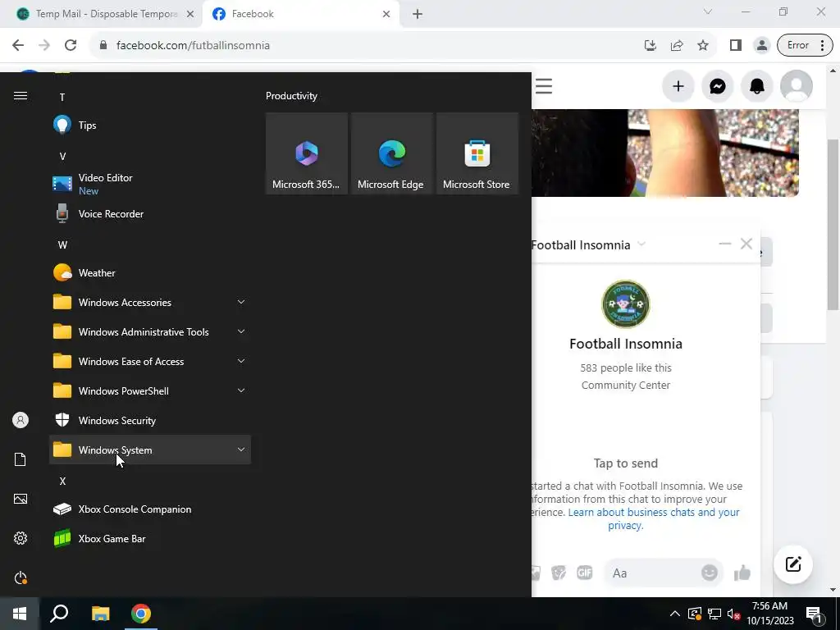Screen dimensions: 840x630
Task: Expand the Windows System folder
Action: point(150,450)
